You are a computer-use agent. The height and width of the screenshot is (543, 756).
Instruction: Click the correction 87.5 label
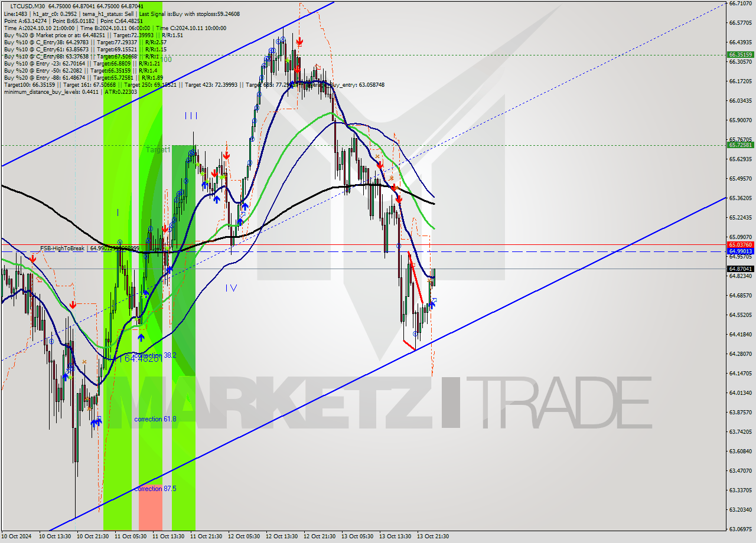[x=156, y=489]
